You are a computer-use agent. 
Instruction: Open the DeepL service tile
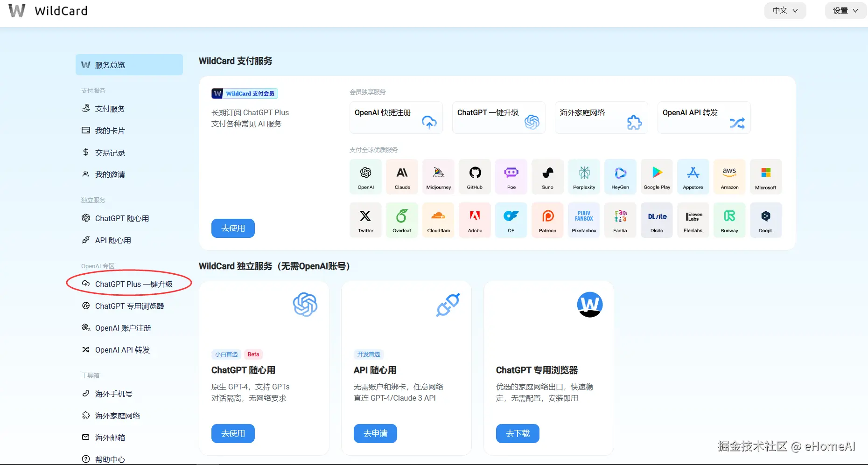tap(766, 220)
